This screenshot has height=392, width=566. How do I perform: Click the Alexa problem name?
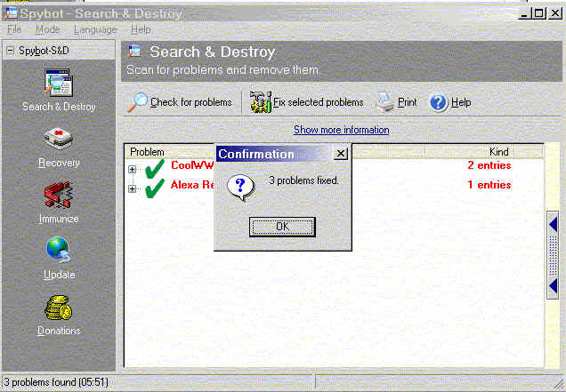click(192, 185)
